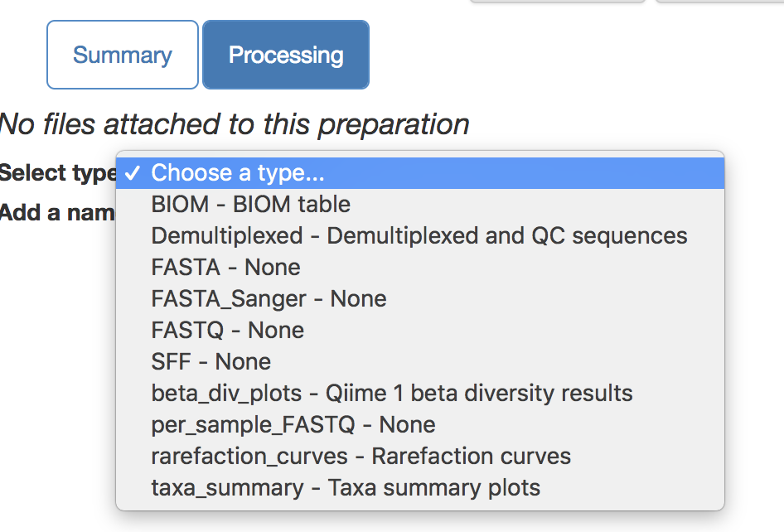Choose the FASTQ - None type
This screenshot has height=532, width=784.
pos(227,331)
